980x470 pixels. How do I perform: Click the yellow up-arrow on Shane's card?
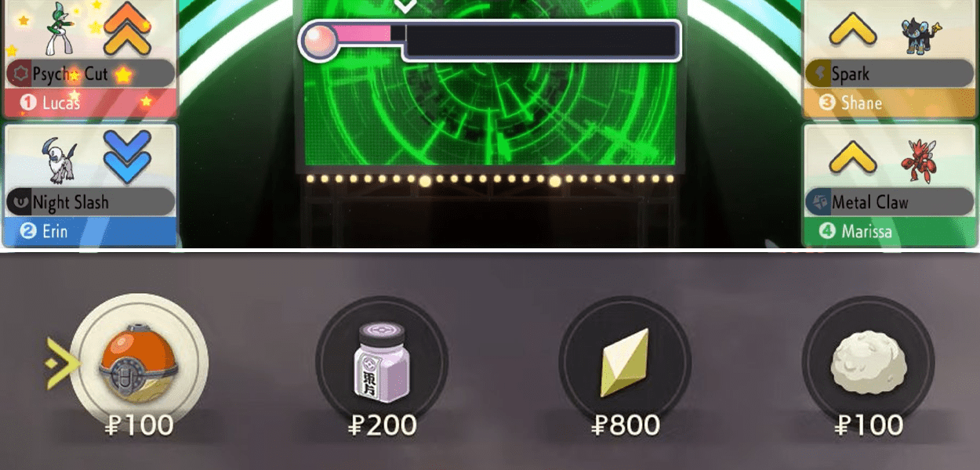click(x=852, y=30)
